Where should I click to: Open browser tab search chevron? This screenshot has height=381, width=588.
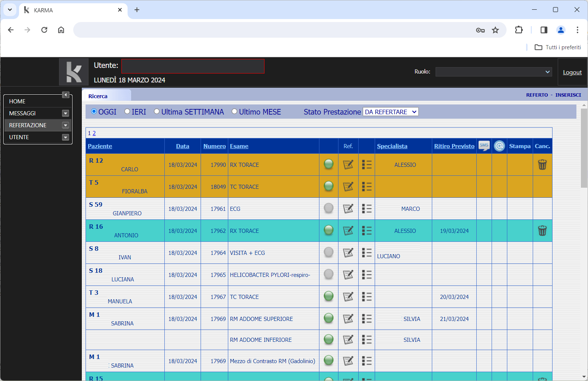point(10,10)
